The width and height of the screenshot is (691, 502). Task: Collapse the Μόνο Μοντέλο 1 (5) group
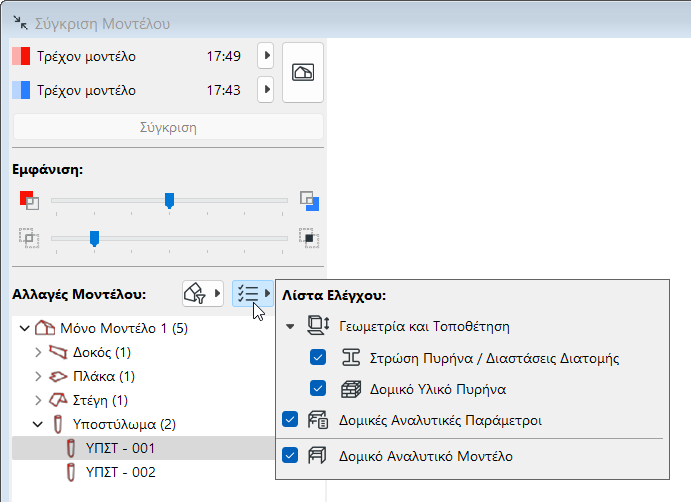[x=25, y=328]
